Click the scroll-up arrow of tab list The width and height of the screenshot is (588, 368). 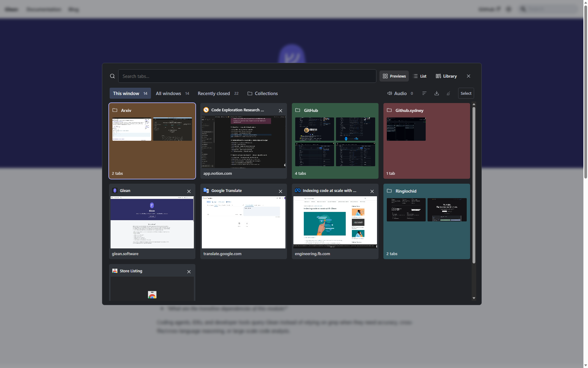tap(474, 104)
